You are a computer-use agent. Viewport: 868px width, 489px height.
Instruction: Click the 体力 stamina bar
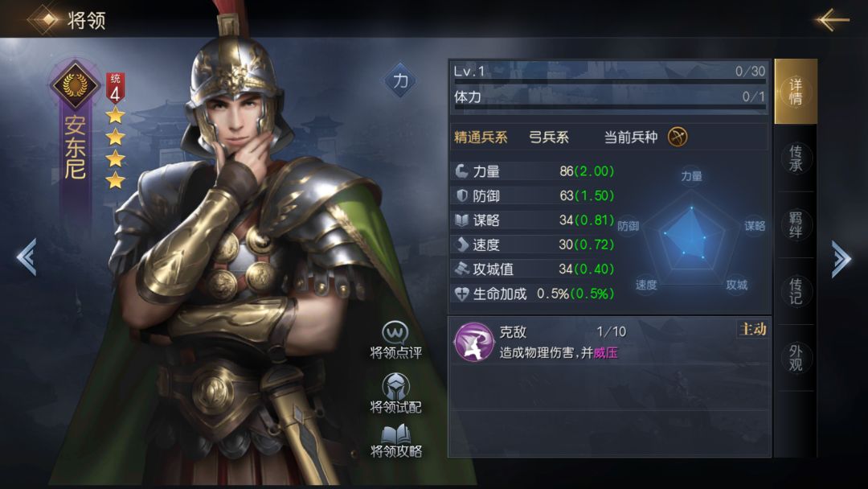coord(609,99)
